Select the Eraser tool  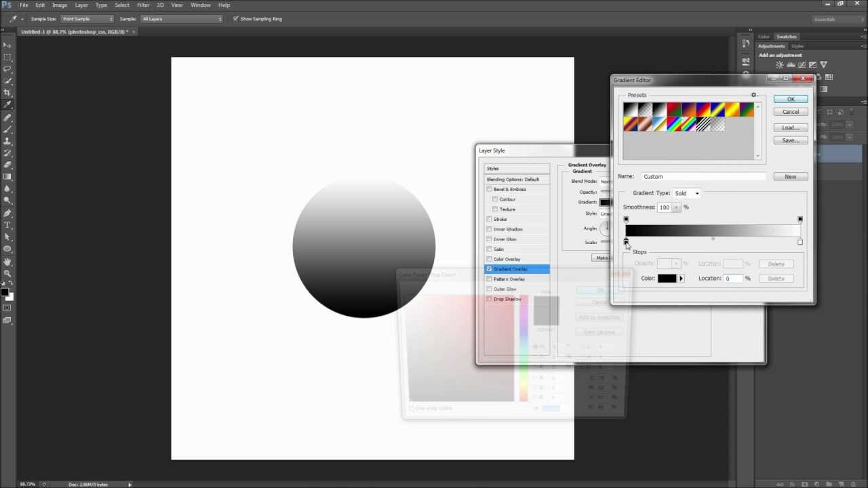tap(7, 165)
